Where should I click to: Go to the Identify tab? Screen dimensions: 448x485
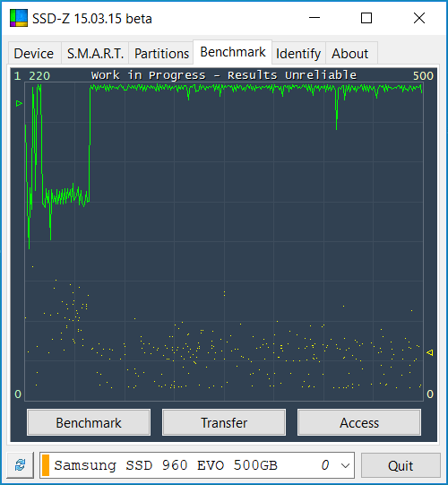tap(298, 53)
